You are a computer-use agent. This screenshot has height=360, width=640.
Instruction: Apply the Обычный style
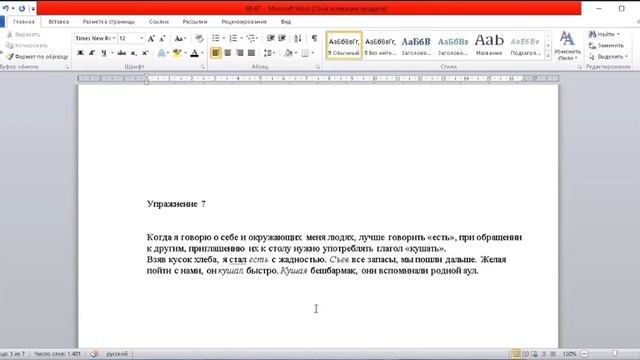(344, 46)
